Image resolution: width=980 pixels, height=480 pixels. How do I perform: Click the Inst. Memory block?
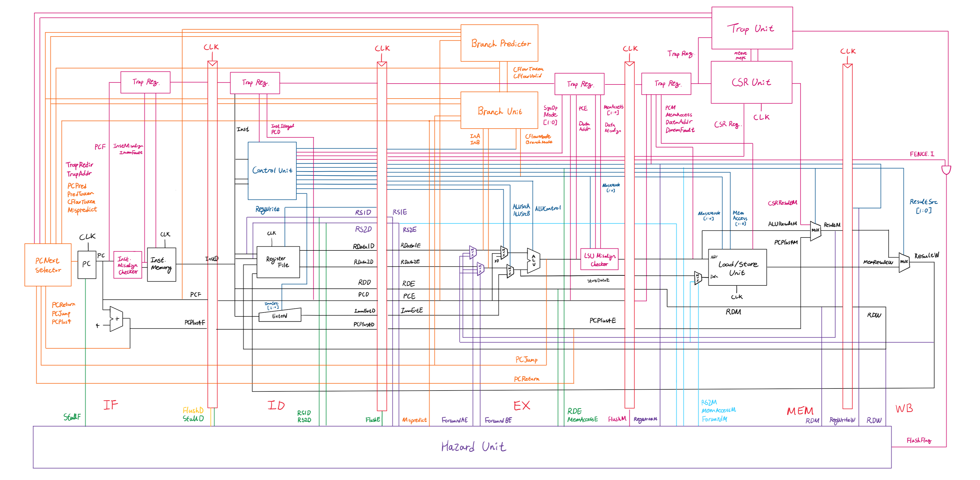pyautogui.click(x=161, y=265)
